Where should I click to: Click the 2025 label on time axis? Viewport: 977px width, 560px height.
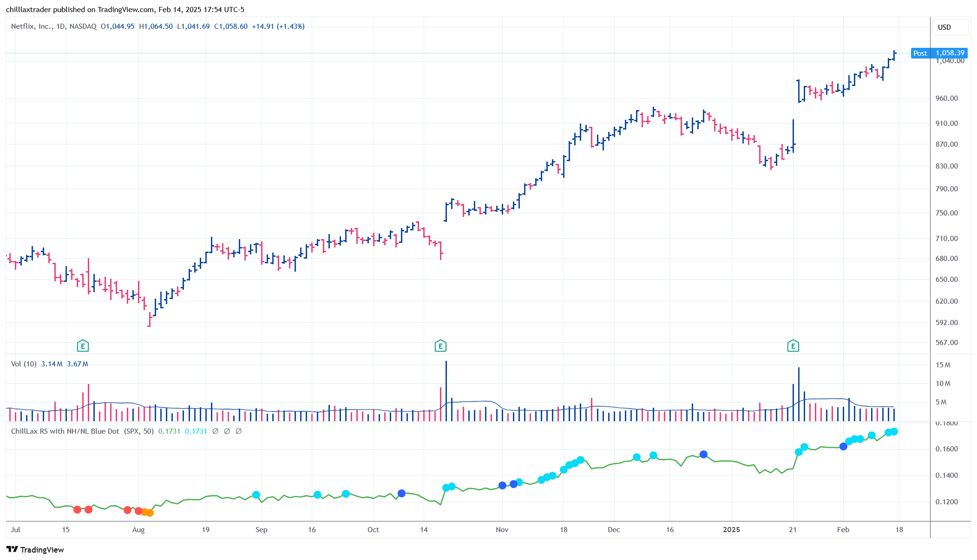pos(732,529)
